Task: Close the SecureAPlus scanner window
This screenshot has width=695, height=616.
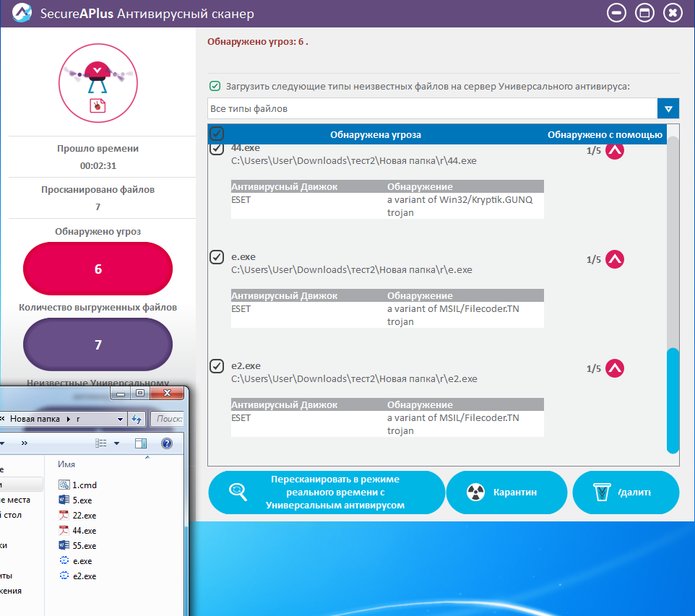Action: (673, 13)
